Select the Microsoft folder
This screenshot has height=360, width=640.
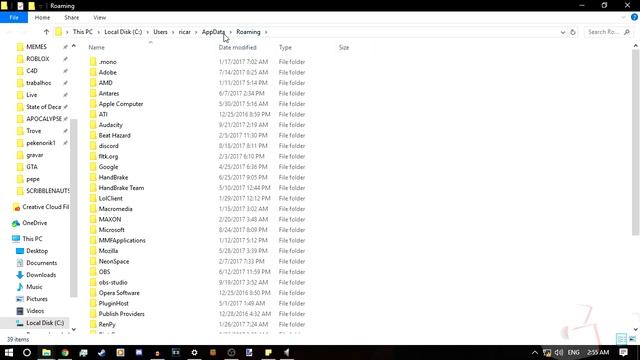[x=111, y=230]
